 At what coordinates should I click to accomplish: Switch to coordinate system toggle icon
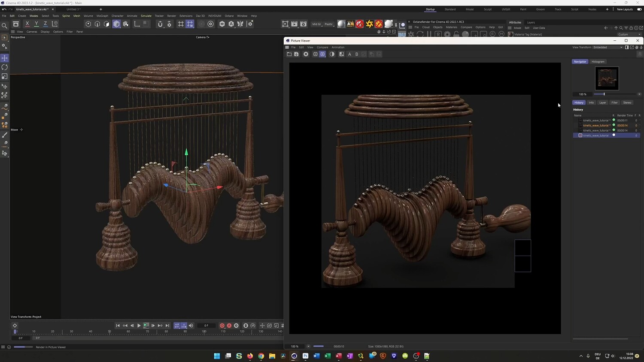point(55,24)
